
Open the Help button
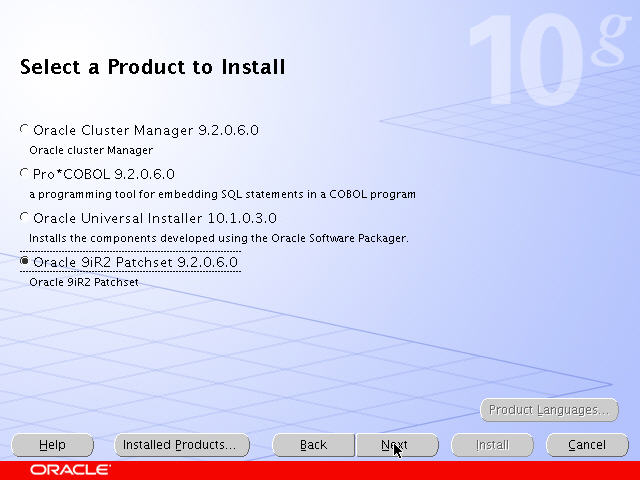(x=52, y=445)
